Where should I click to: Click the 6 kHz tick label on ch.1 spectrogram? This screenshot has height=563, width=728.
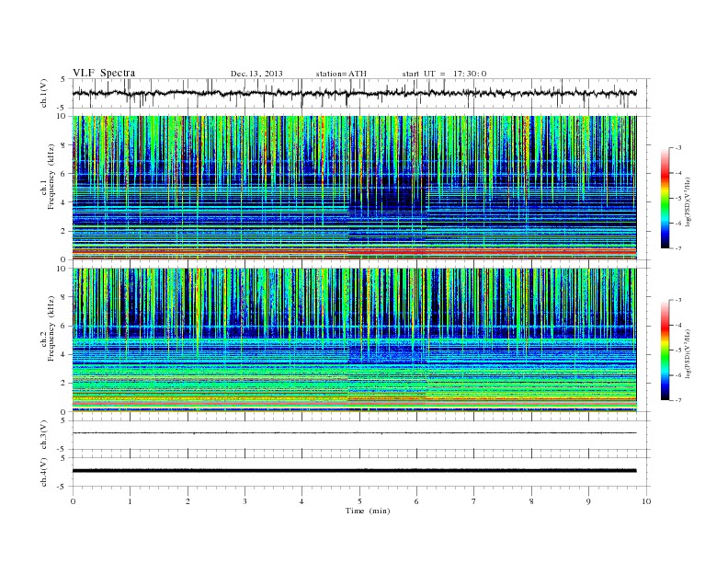tap(63, 174)
